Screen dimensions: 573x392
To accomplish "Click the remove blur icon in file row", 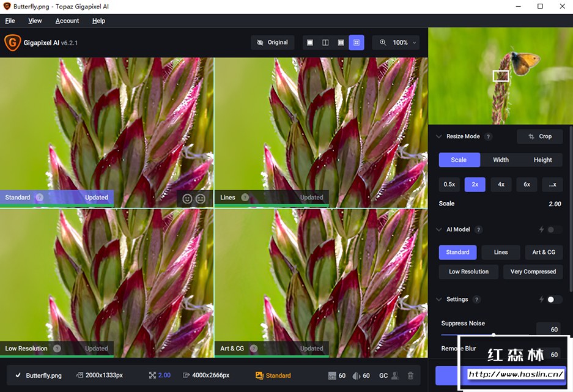I will pyautogui.click(x=356, y=375).
